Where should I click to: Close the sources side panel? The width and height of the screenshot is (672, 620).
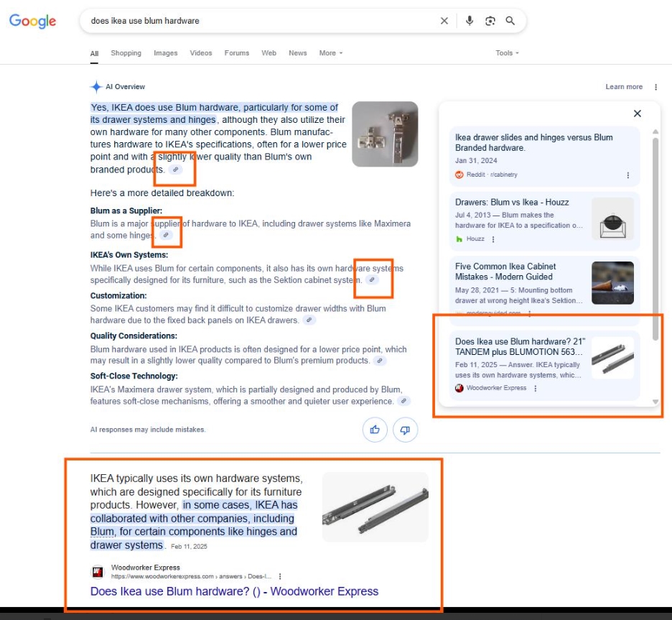coord(637,114)
